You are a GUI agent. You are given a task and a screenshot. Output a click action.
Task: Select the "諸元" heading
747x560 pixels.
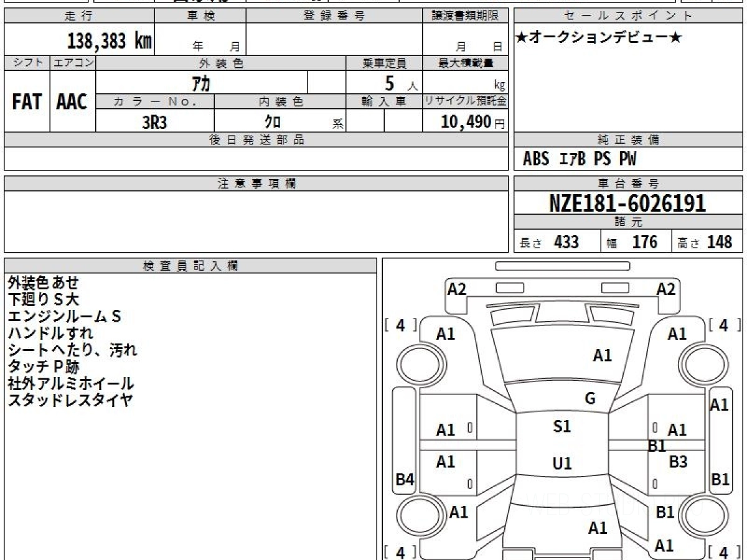(628, 222)
